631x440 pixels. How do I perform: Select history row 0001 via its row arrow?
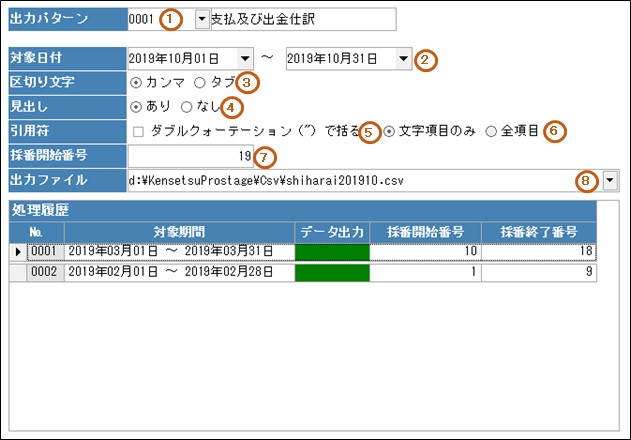[17, 251]
